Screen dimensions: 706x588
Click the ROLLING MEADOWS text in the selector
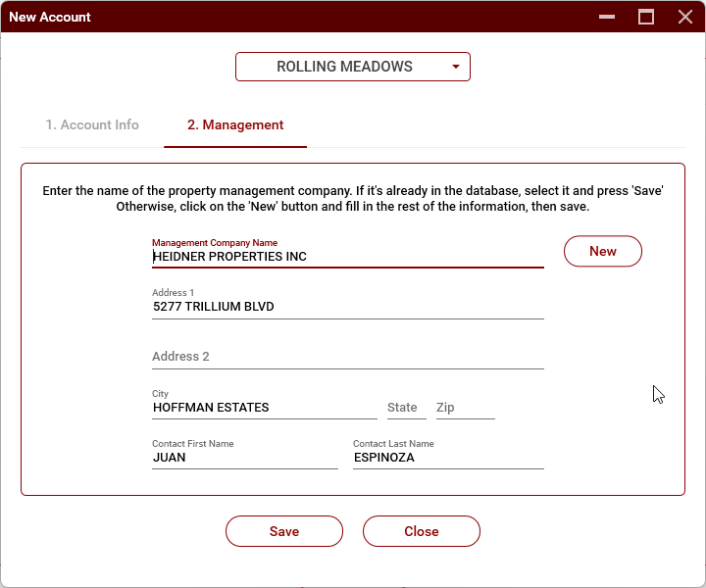pyautogui.click(x=344, y=67)
